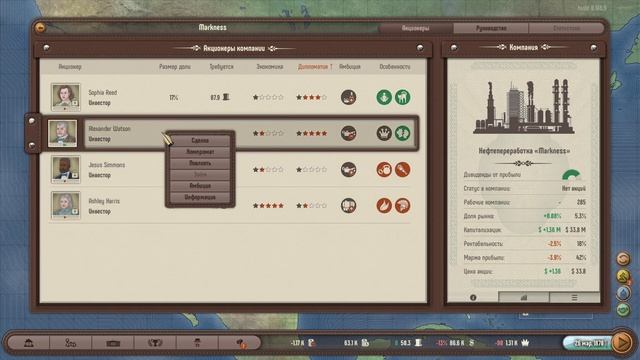Click the green round icon on right edge
The height and width of the screenshot is (360, 640).
(623, 310)
